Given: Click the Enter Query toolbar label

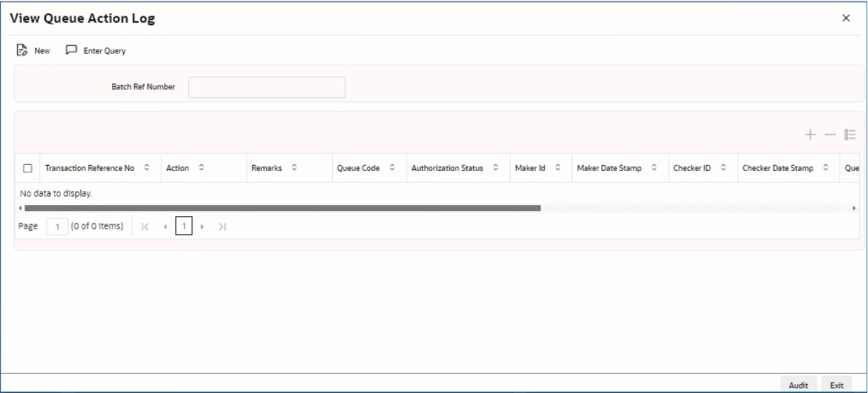Looking at the screenshot, I should click(105, 51).
